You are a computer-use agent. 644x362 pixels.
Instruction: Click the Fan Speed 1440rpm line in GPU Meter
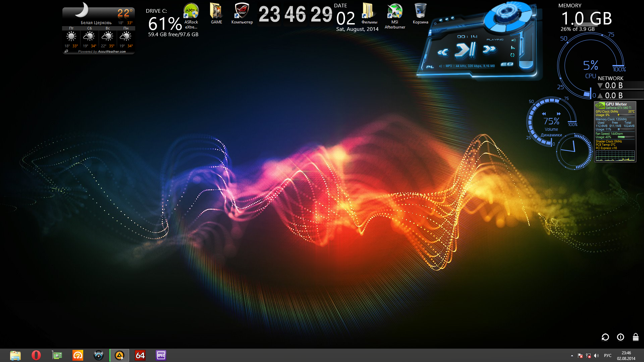(609, 134)
